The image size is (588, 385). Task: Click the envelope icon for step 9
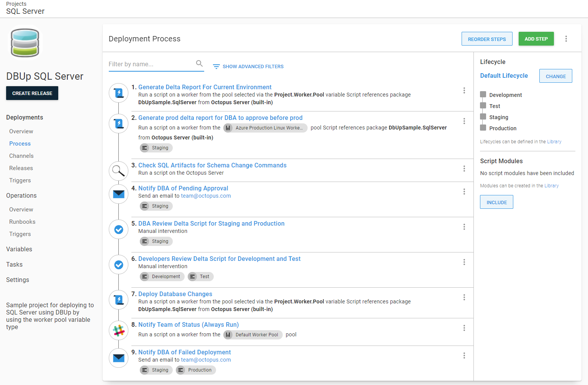(119, 358)
